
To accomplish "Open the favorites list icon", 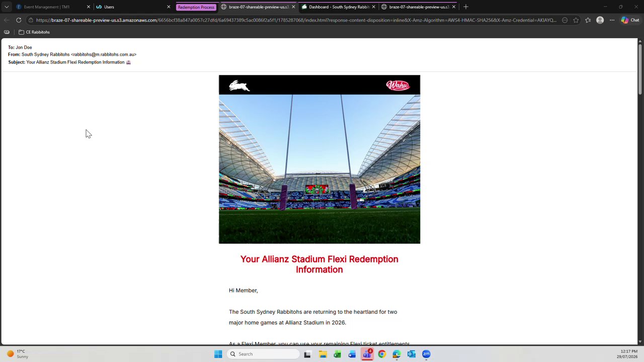I will 588,20.
